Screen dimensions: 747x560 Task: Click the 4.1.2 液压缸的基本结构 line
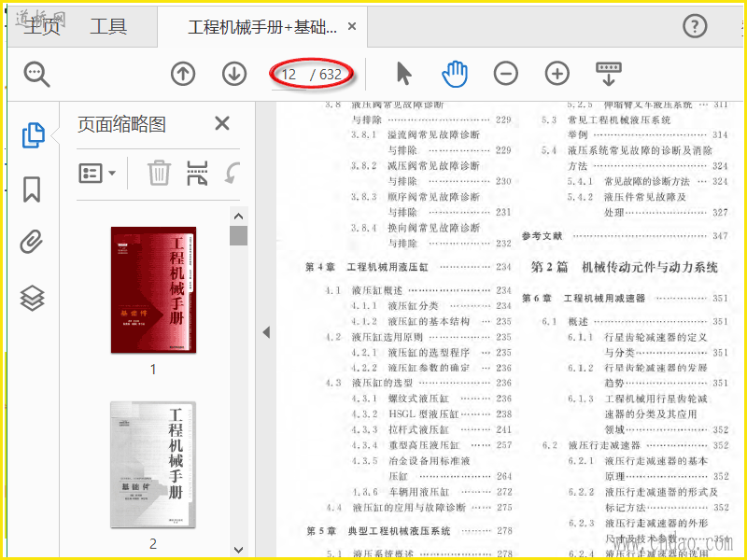point(431,321)
